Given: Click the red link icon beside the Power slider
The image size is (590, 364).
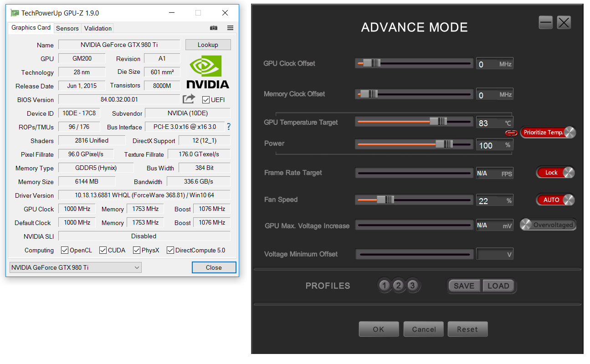Looking at the screenshot, I should tap(512, 133).
